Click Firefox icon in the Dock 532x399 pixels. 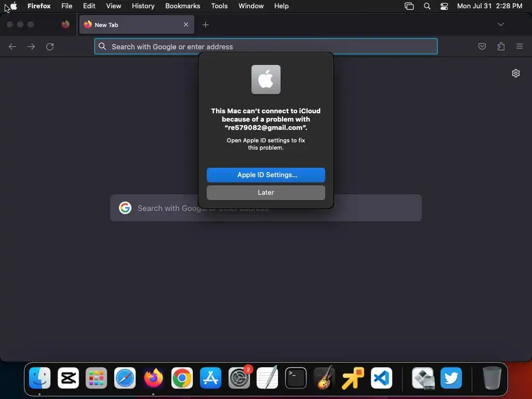click(153, 378)
